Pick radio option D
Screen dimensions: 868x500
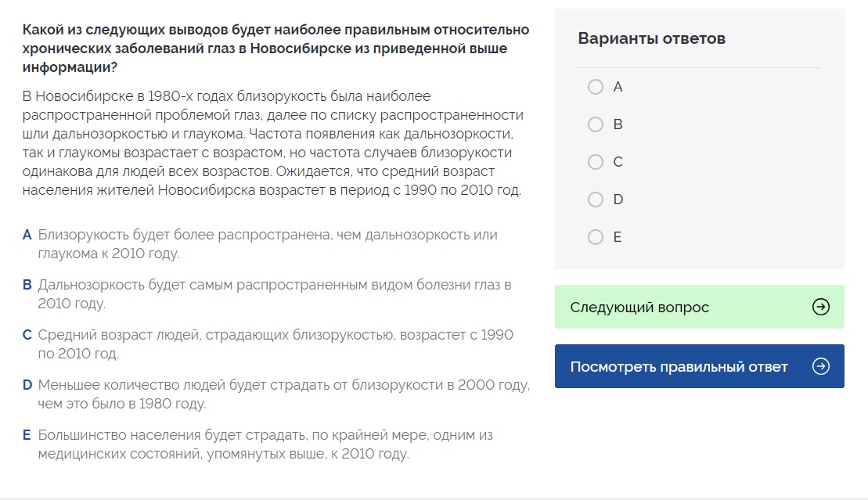click(x=596, y=200)
